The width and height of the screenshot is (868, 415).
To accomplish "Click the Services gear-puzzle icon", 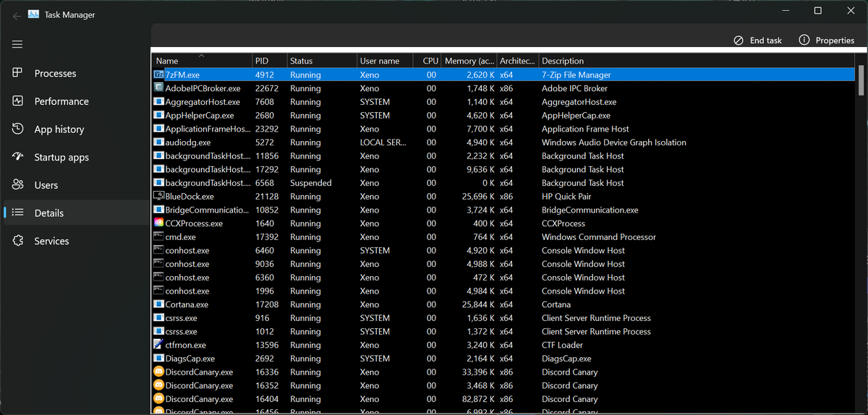I will point(18,241).
